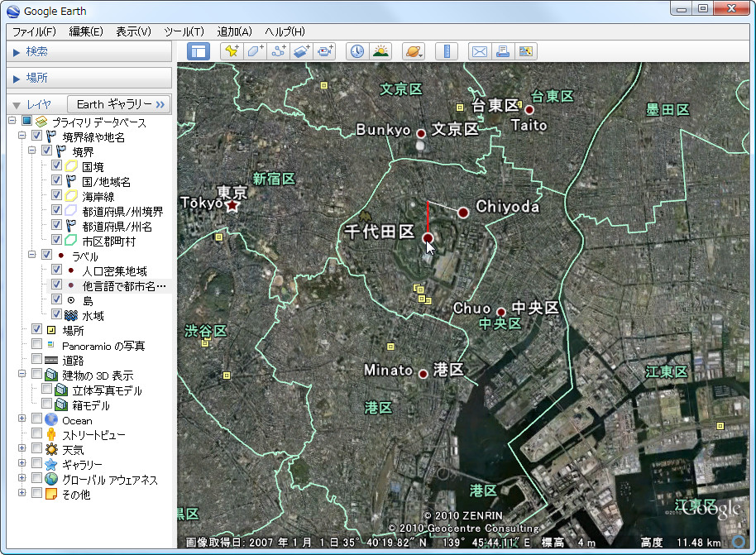756x555 pixels.
Task: Switch planet view with Saturn icon
Action: (414, 51)
